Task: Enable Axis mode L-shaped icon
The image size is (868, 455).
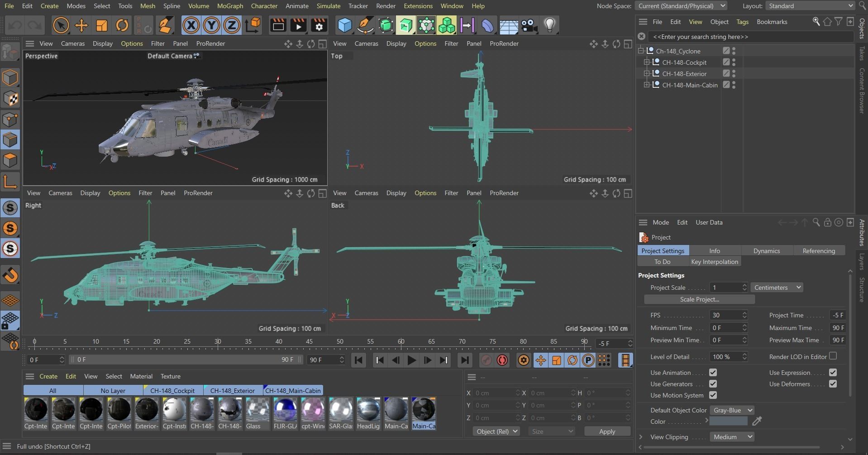Action: (x=10, y=182)
